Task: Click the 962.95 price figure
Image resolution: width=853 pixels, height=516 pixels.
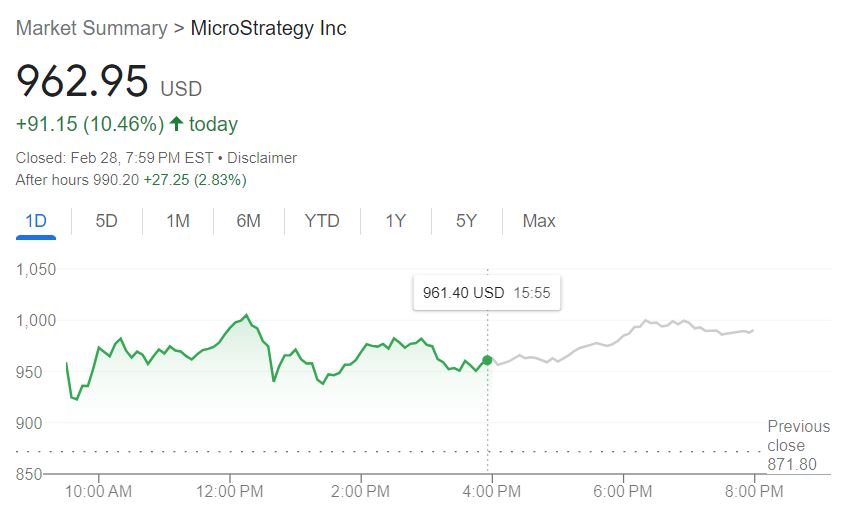Action: [x=82, y=82]
